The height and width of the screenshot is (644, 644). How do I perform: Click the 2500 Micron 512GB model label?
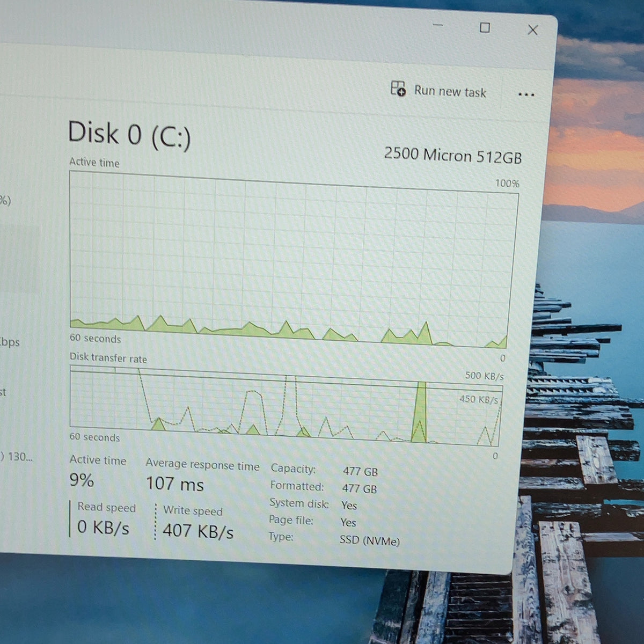452,156
